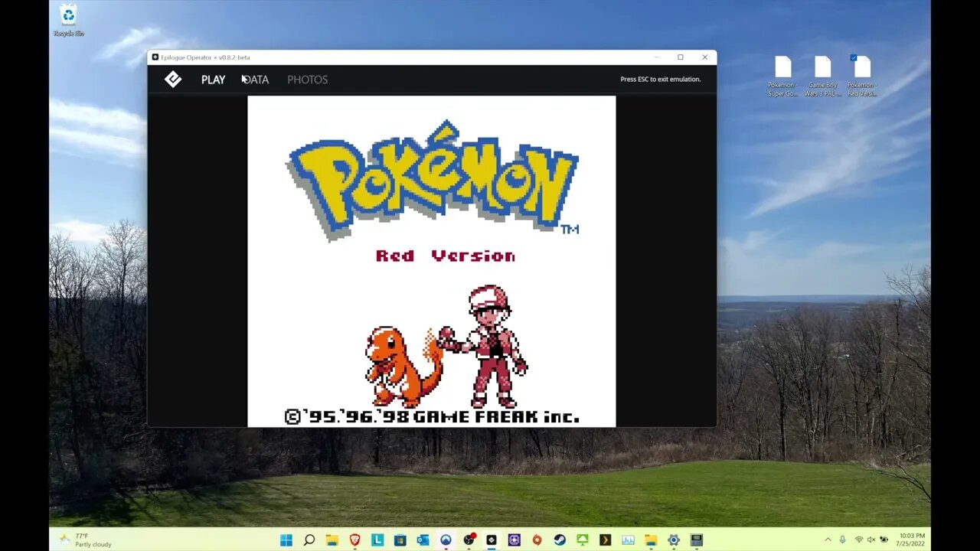Image resolution: width=980 pixels, height=551 pixels.
Task: Open the Origin taskbar icon
Action: [537, 540]
